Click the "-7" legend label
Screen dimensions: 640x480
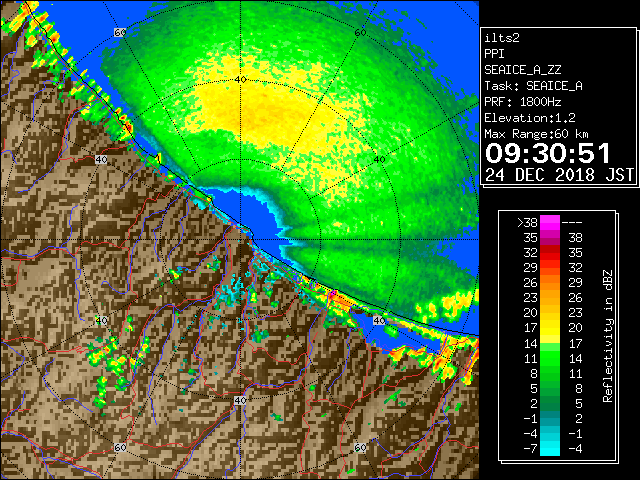[x=530, y=449]
